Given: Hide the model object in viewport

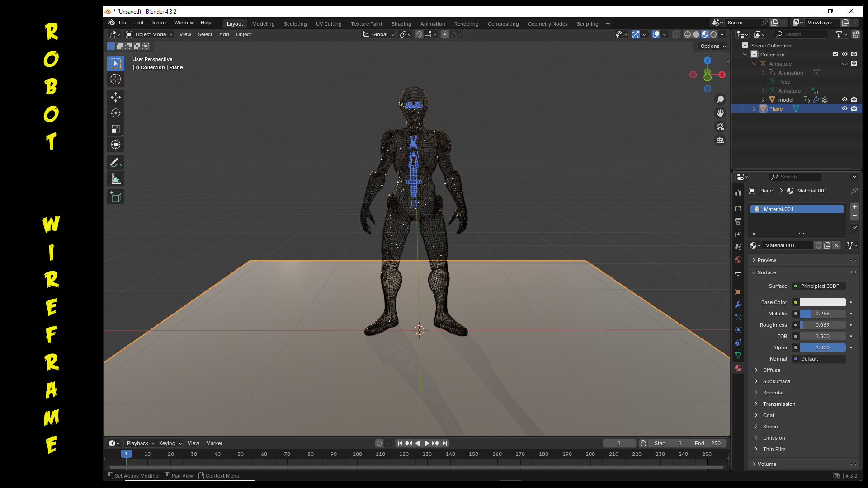Looking at the screenshot, I should [x=844, y=99].
